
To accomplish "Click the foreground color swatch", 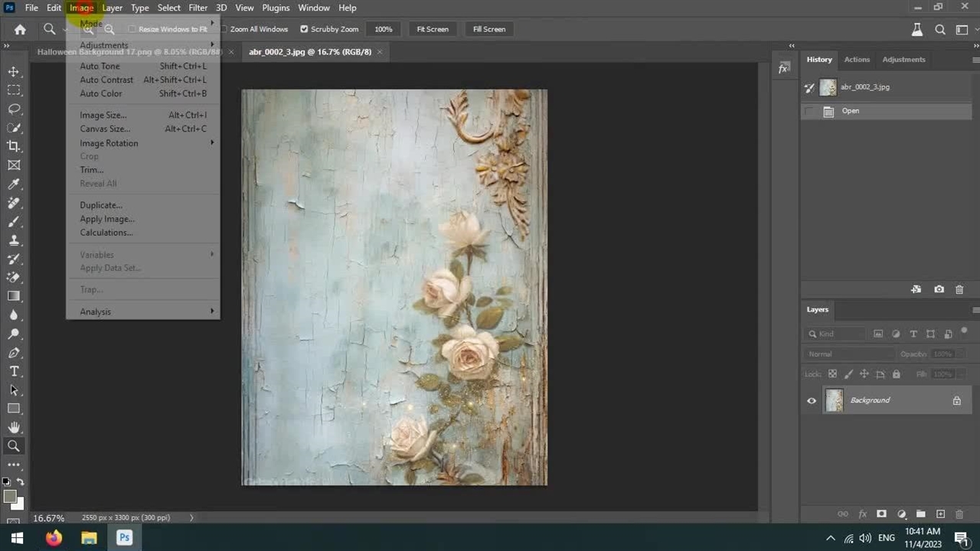I will click(x=10, y=497).
